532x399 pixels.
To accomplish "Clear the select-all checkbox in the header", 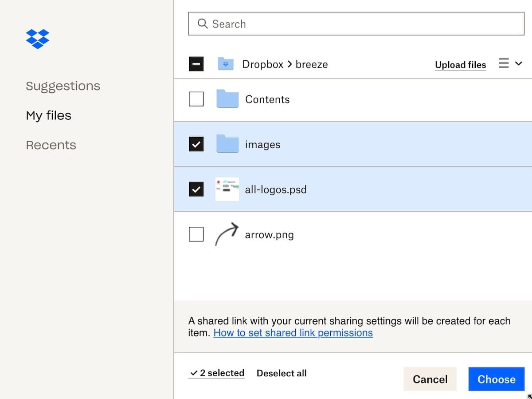I will (x=196, y=64).
